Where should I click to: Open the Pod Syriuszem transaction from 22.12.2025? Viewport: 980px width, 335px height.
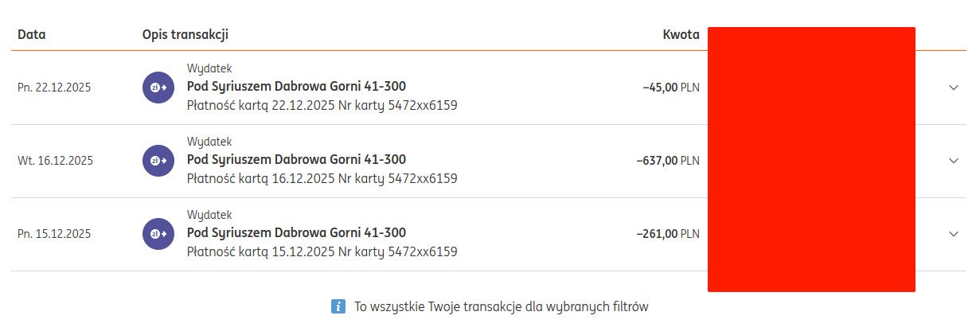[296, 87]
